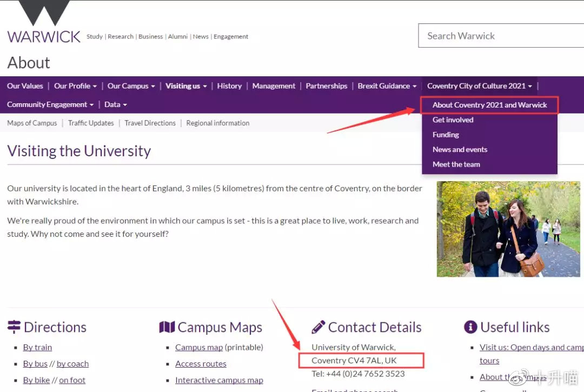Select Meet the team menu entry
Image resolution: width=584 pixels, height=392 pixels.
coord(456,164)
